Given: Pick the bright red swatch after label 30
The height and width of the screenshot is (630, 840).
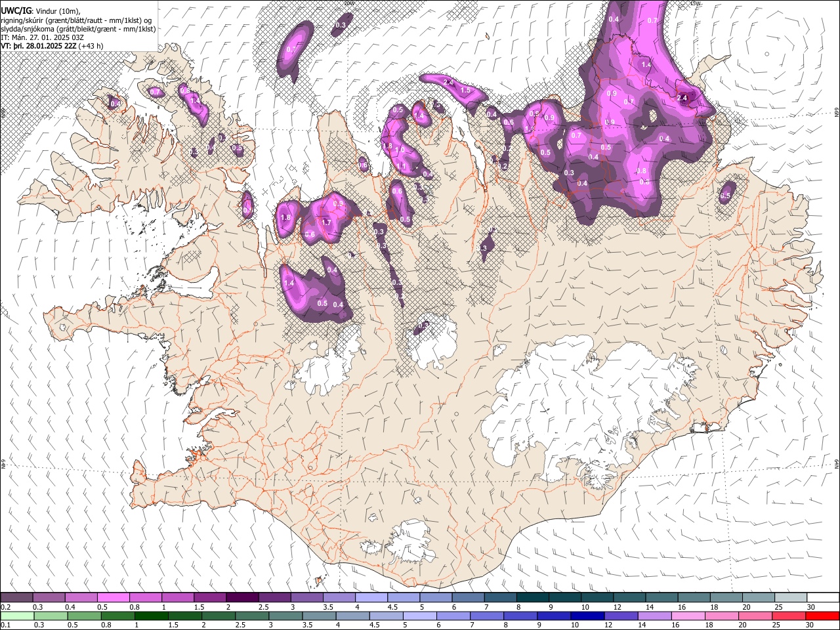Looking at the screenshot, I should 822,616.
